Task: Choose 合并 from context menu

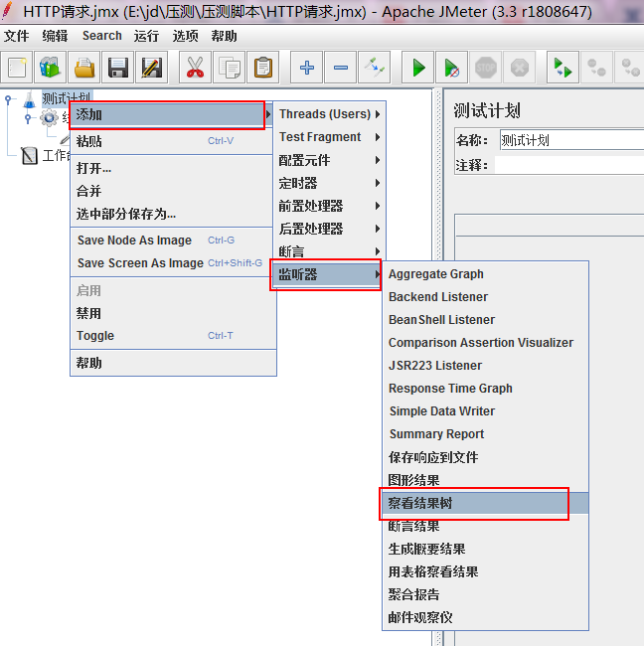Action: pyautogui.click(x=173, y=191)
